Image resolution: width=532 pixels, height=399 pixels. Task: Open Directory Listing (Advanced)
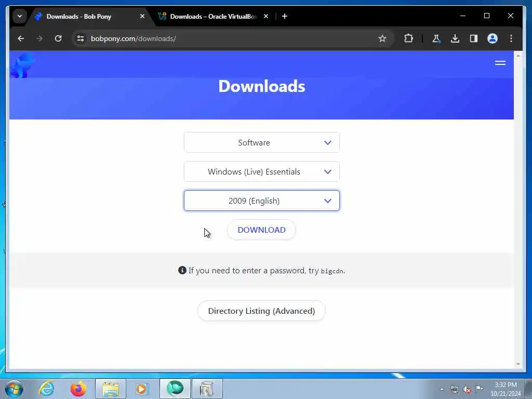[x=262, y=311]
